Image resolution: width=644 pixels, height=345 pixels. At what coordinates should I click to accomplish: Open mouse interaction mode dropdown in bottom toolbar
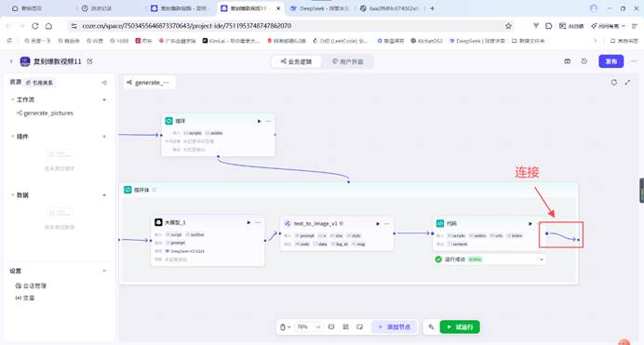click(285, 327)
